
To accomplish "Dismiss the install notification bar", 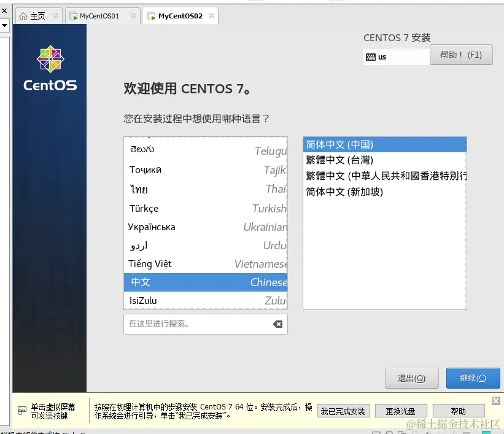I will coord(496,401).
